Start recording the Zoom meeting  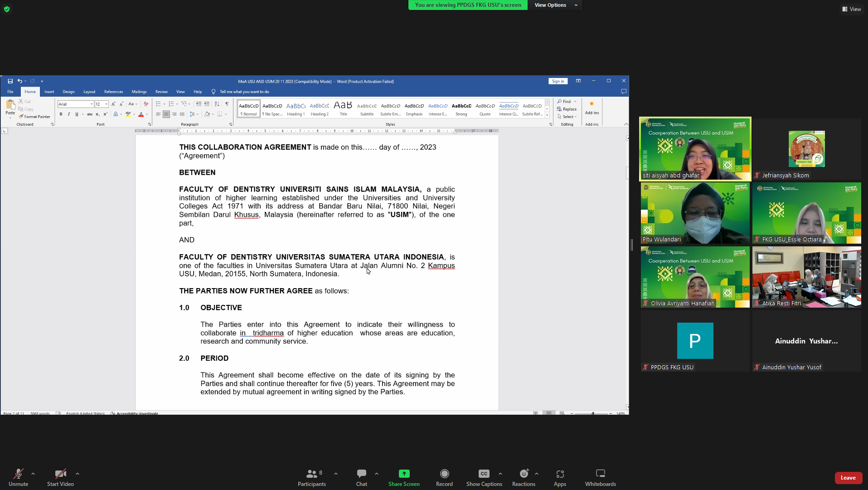pyautogui.click(x=444, y=478)
